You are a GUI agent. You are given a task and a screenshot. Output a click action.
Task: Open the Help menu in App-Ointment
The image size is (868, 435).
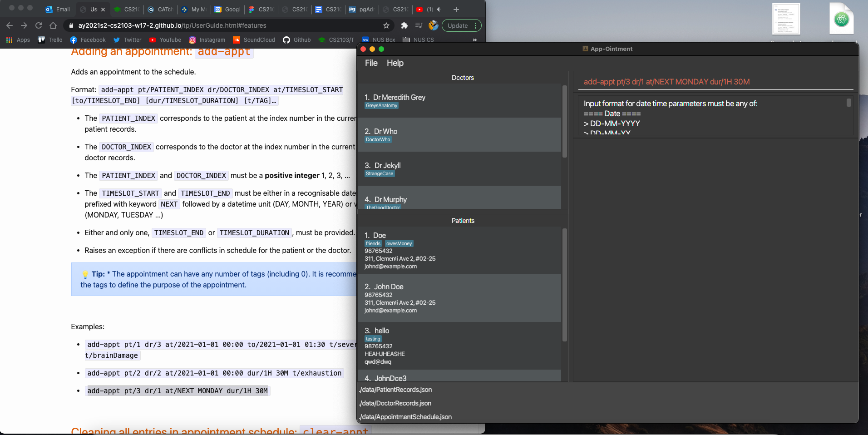(395, 63)
